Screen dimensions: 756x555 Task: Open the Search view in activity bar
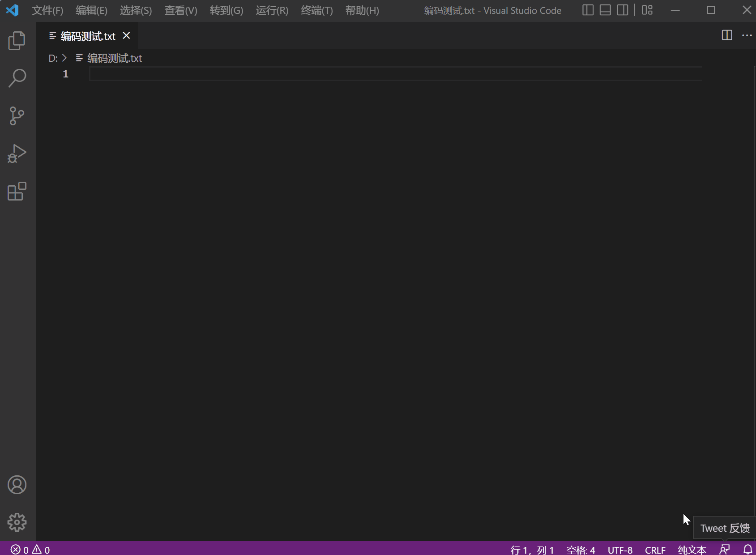click(x=17, y=78)
